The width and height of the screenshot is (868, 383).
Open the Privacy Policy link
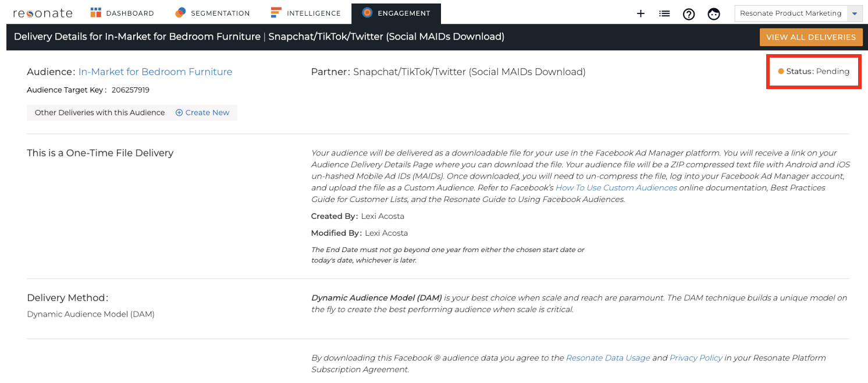[696, 358]
